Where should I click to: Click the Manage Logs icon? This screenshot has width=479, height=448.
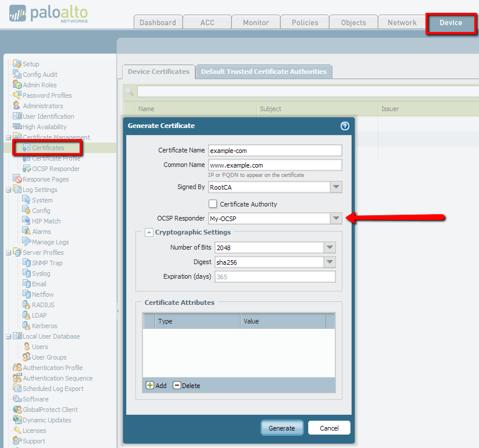[x=27, y=241]
